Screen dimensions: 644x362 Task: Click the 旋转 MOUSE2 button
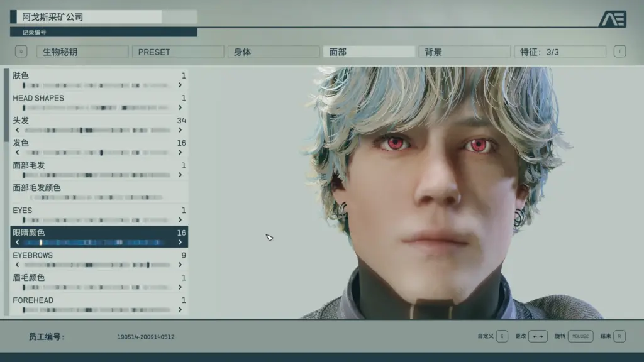tap(580, 336)
